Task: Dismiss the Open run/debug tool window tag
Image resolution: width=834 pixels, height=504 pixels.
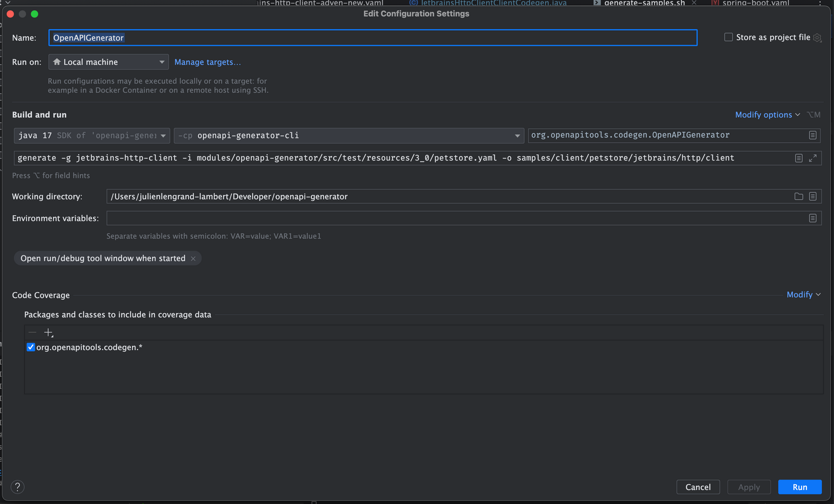Action: (193, 258)
